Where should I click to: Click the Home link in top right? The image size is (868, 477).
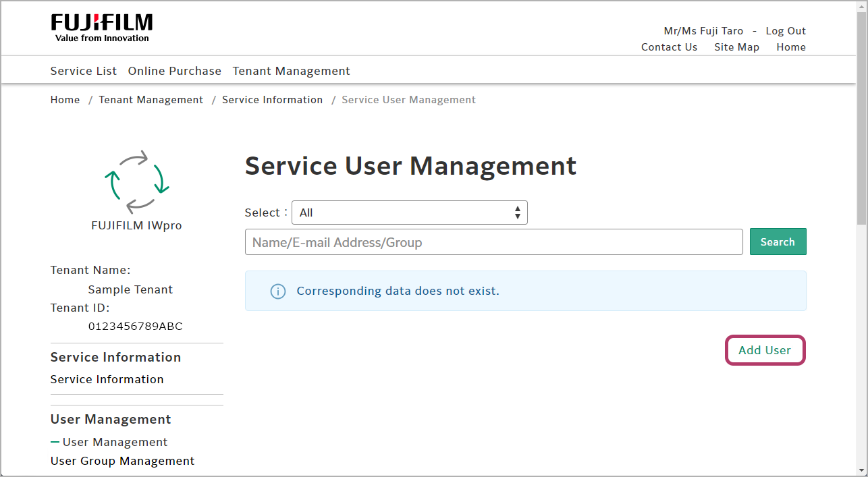click(790, 47)
